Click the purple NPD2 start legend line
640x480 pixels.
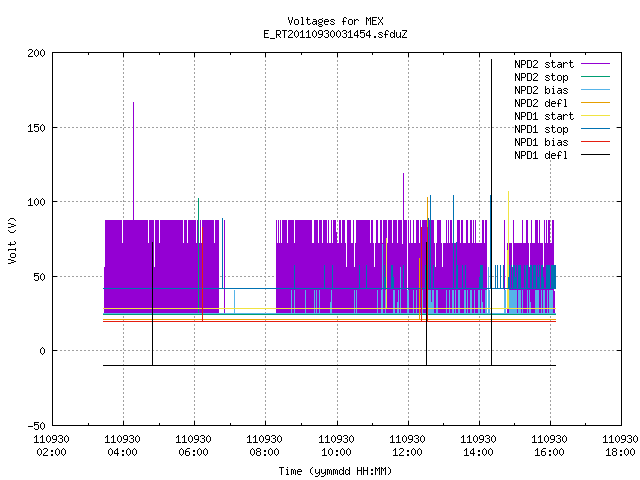coord(595,64)
